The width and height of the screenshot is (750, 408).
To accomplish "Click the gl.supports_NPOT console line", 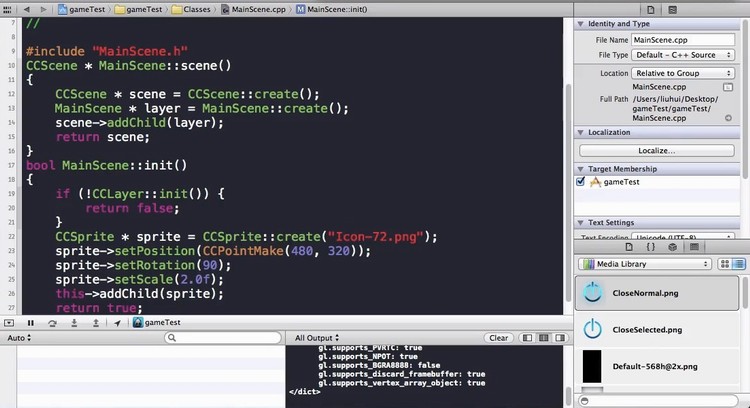I will coord(368,356).
